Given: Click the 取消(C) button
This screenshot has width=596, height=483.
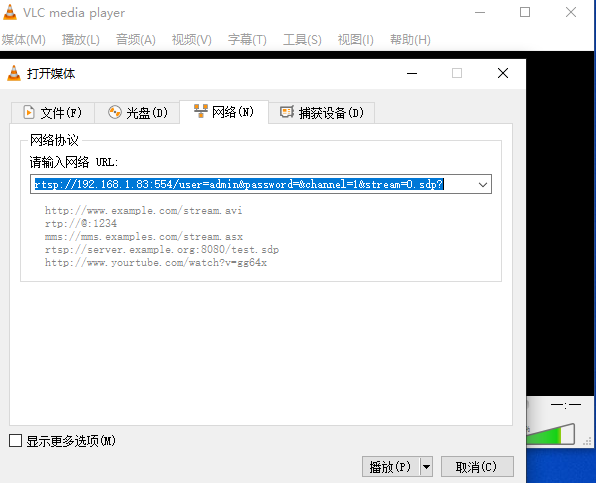Looking at the screenshot, I should tap(477, 467).
